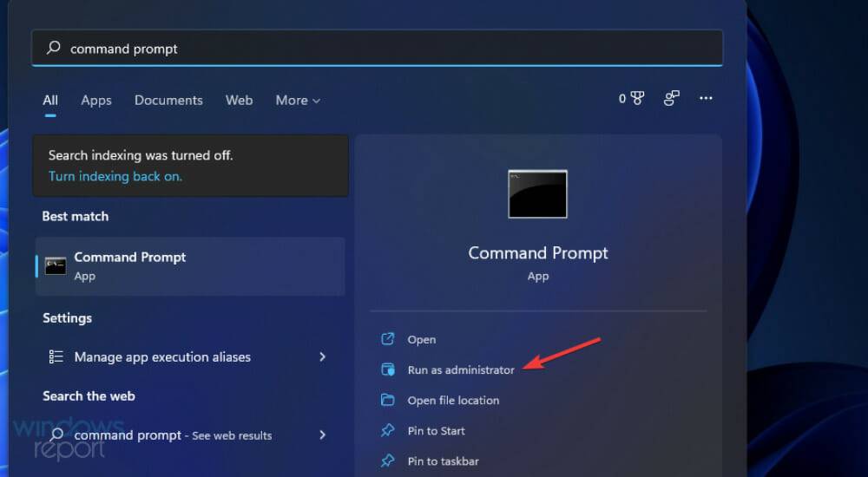Select Command Prompt best match result
868x477 pixels.
point(190,266)
